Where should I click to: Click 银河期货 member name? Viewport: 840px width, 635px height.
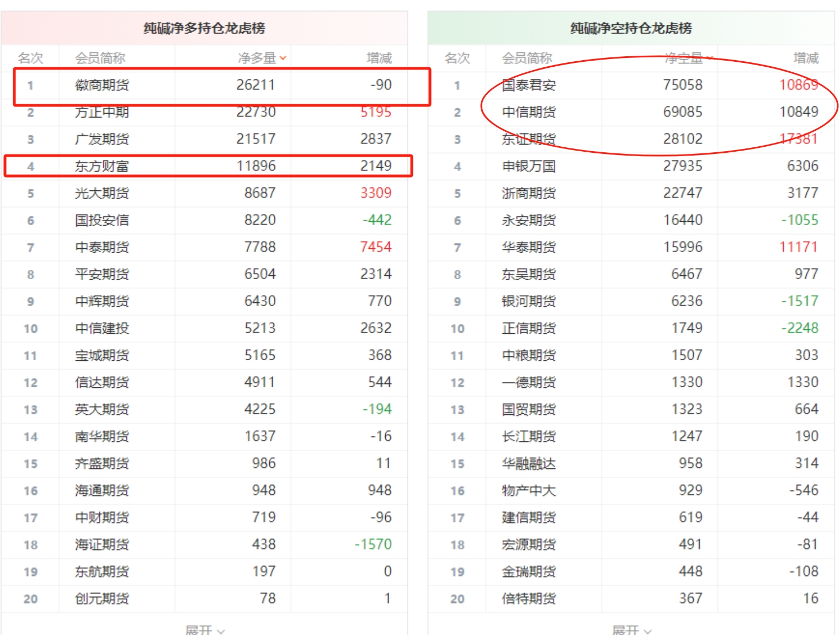529,301
